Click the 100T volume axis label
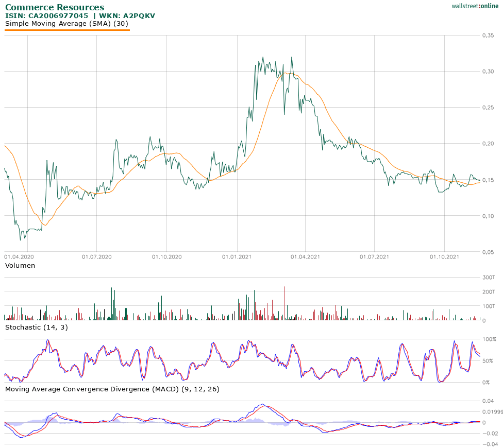 coord(489,306)
